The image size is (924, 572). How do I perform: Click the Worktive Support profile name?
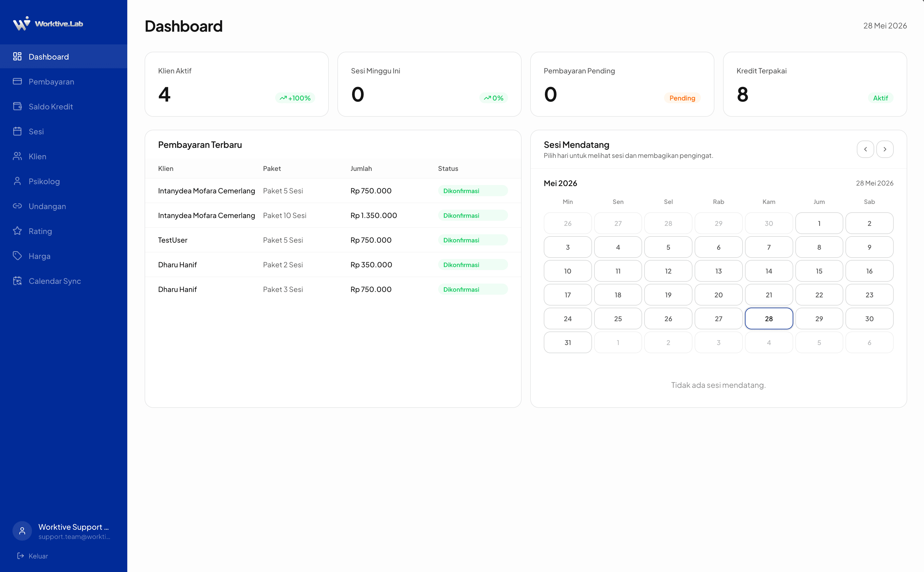click(x=73, y=526)
